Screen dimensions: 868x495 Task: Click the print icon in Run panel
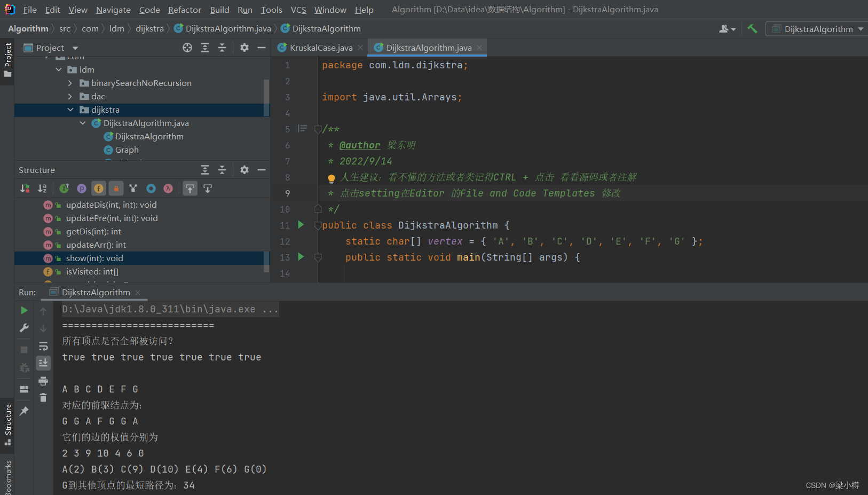[x=43, y=381]
